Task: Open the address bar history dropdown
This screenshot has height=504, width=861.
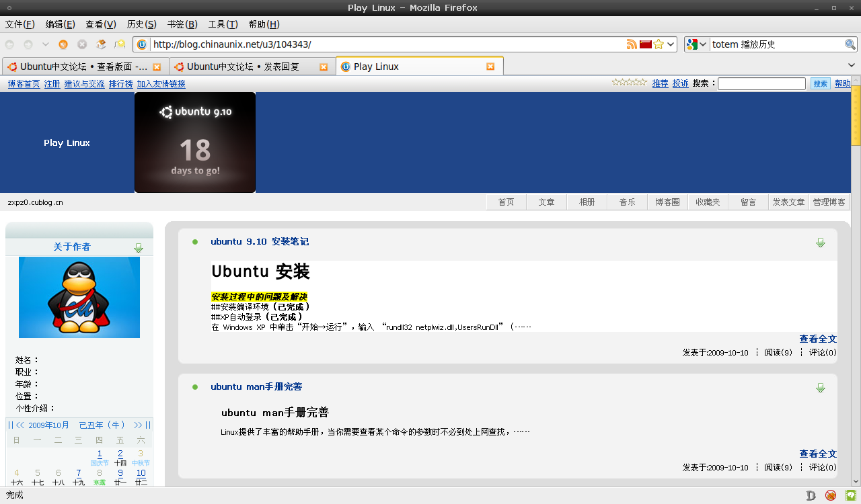Action: pyautogui.click(x=671, y=44)
